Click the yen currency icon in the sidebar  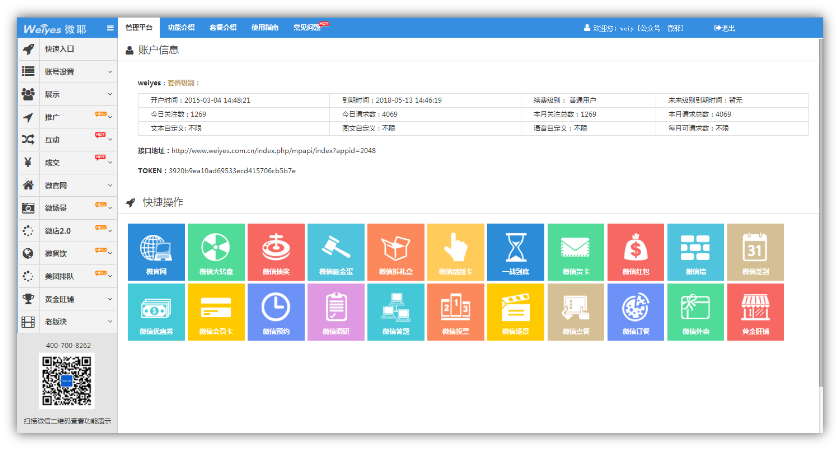tap(28, 162)
